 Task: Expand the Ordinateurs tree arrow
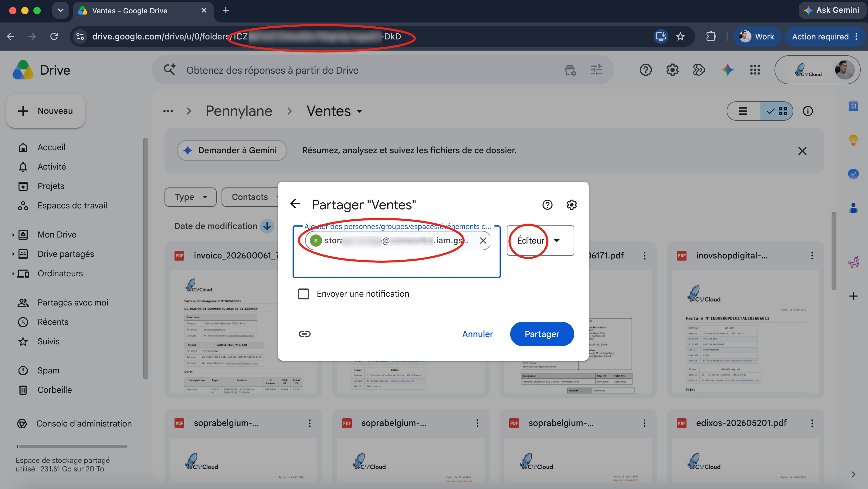point(13,273)
